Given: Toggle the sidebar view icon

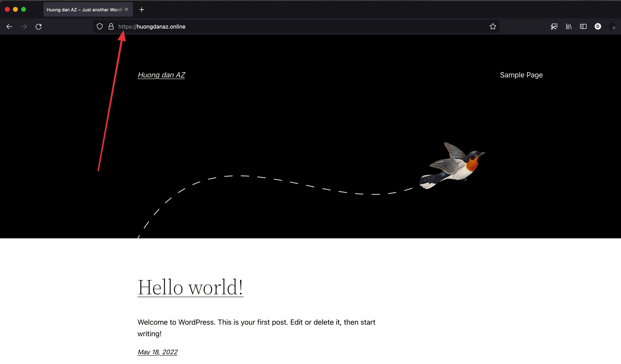Looking at the screenshot, I should click(583, 27).
